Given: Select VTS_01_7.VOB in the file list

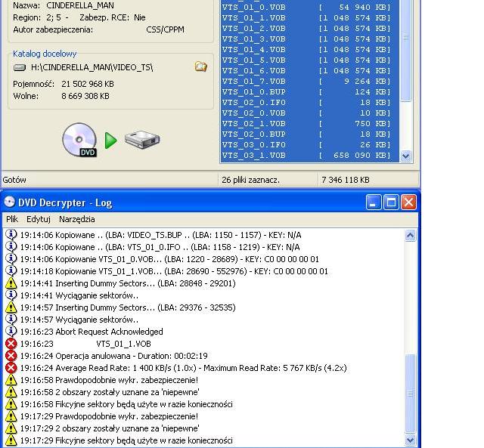Looking at the screenshot, I should click(x=309, y=81).
